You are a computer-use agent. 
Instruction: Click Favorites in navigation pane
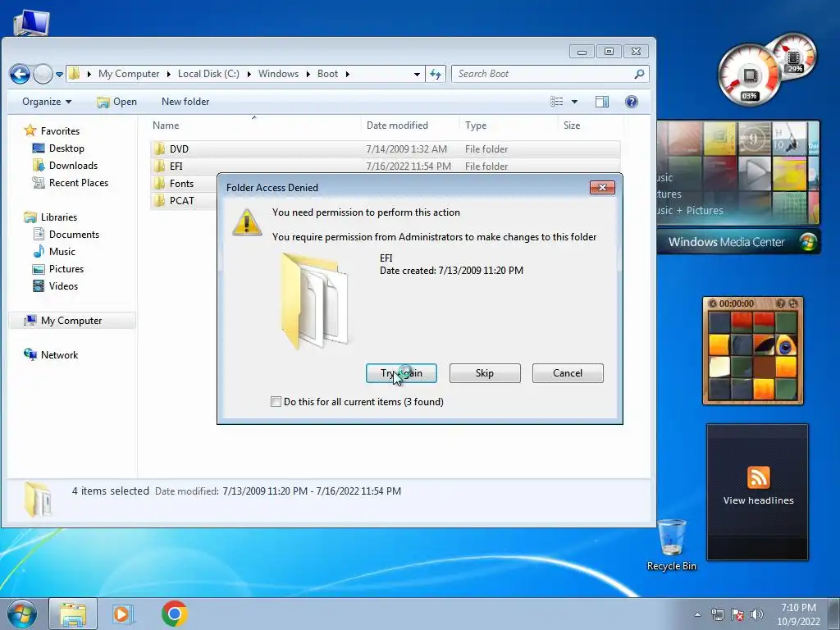click(x=60, y=131)
